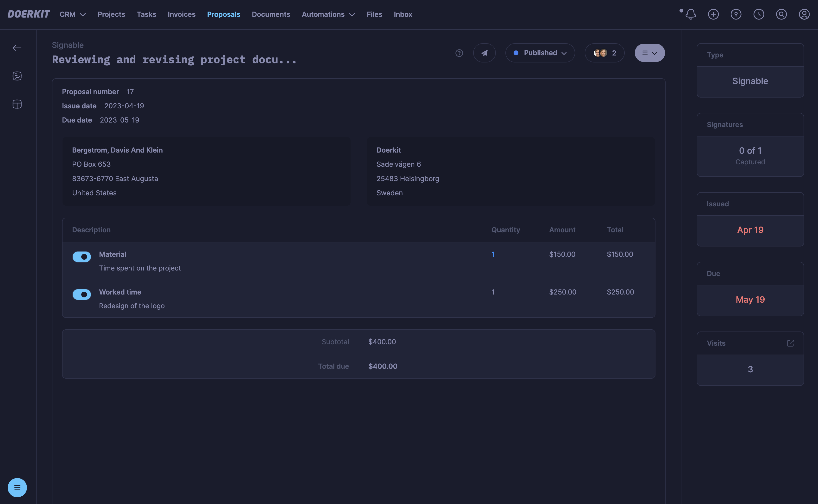818x504 pixels.
Task: Expand the Published status dropdown
Action: tap(540, 53)
